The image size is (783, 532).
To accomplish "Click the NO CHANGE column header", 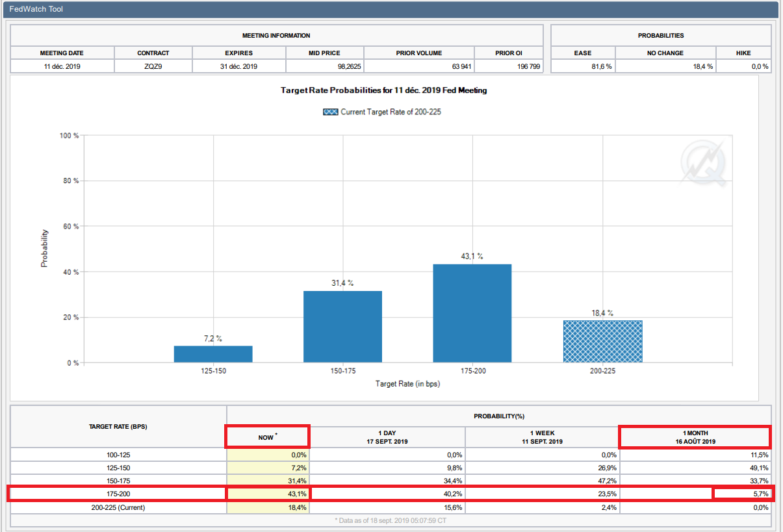I will click(665, 53).
